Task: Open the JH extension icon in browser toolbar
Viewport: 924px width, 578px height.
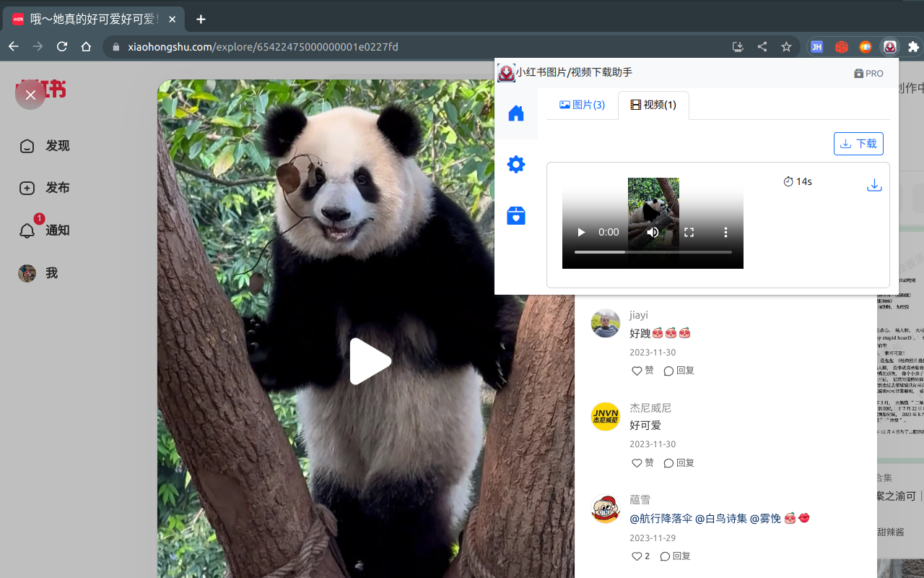Action: point(816,46)
